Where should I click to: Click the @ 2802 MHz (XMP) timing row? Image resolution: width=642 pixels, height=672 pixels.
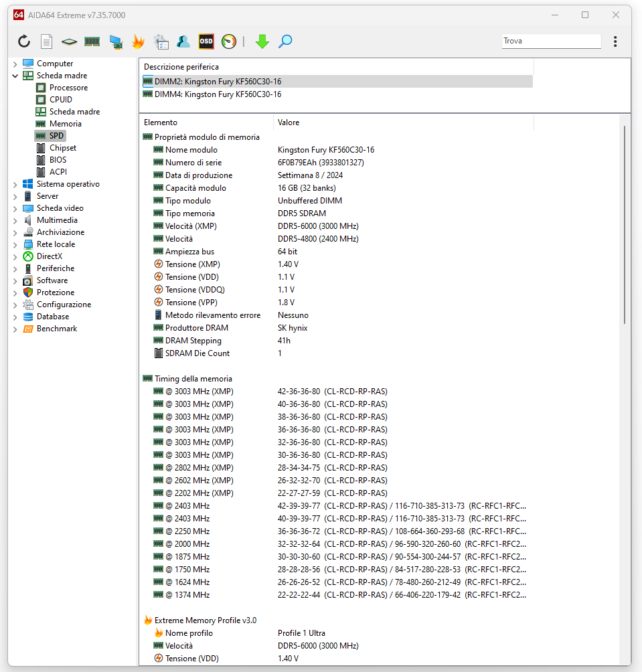(x=337, y=468)
